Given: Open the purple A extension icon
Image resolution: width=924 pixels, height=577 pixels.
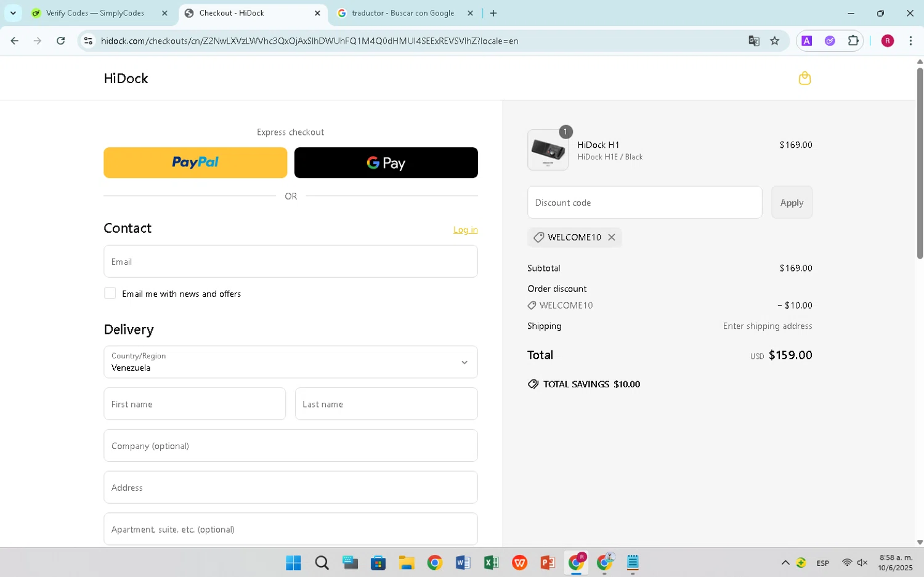Looking at the screenshot, I should coord(807,41).
